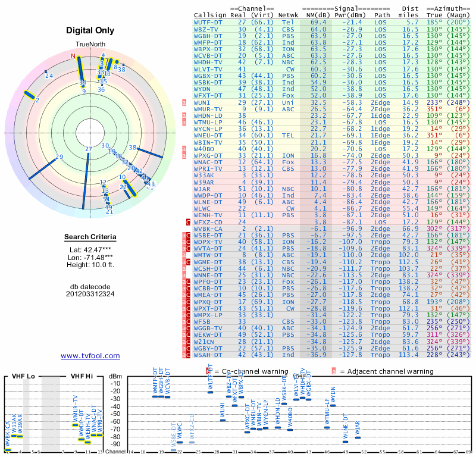Click the channel 2 bar on radar plot

(29, 95)
